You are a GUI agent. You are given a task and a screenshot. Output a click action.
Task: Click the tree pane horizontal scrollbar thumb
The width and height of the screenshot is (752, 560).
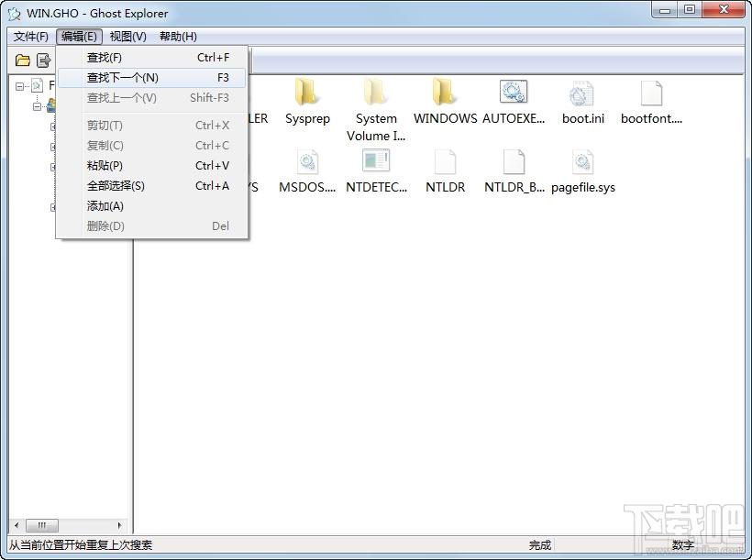[42, 525]
